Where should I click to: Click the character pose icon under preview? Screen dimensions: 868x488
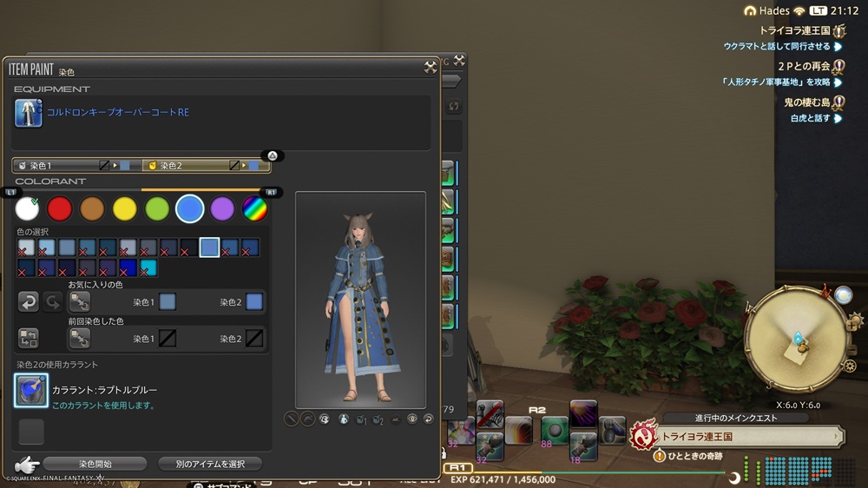(x=343, y=419)
